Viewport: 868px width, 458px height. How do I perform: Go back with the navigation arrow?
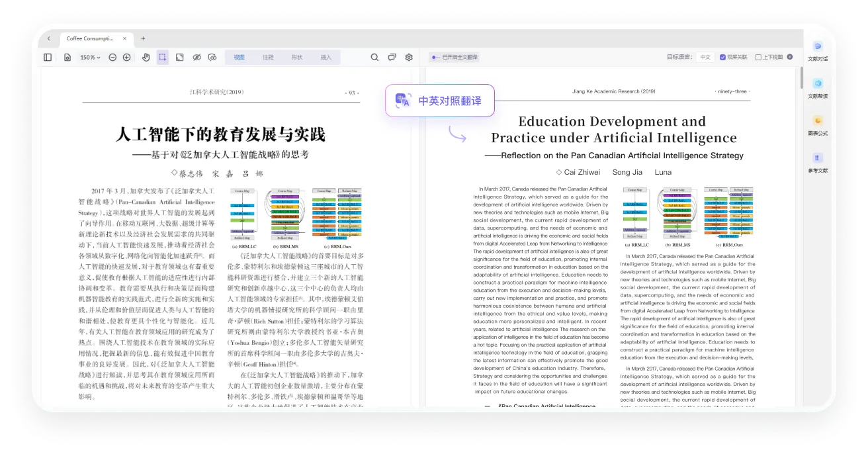coord(49,38)
